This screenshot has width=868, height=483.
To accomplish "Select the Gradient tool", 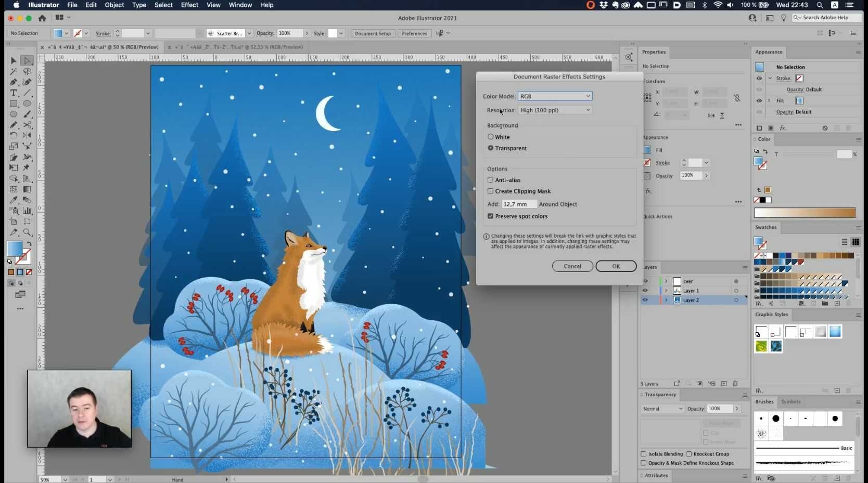I will point(27,189).
